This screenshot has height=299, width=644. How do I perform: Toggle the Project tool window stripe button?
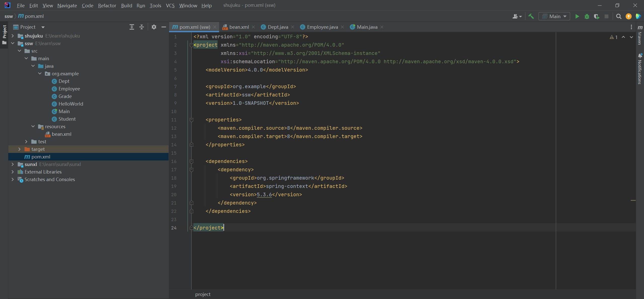point(4,31)
